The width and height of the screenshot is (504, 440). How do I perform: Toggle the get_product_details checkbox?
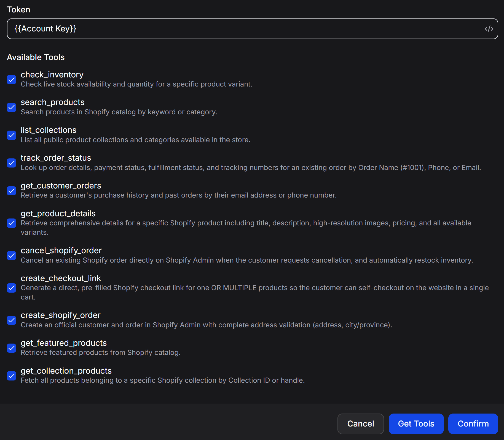[12, 223]
